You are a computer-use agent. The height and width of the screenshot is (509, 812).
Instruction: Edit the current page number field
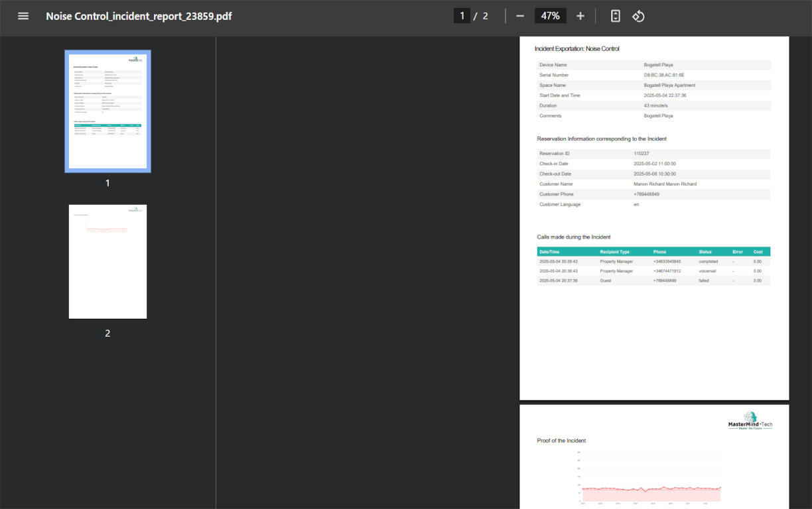pos(462,16)
